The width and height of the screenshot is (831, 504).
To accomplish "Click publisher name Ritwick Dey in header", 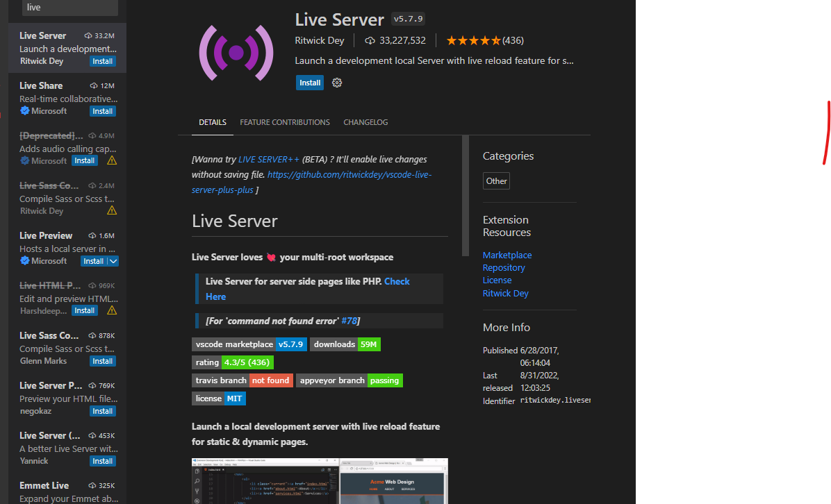I will [320, 40].
